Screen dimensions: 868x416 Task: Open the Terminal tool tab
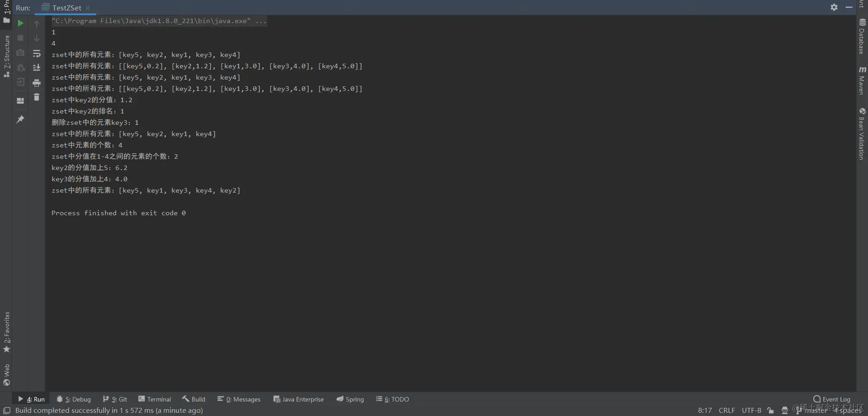coord(155,399)
